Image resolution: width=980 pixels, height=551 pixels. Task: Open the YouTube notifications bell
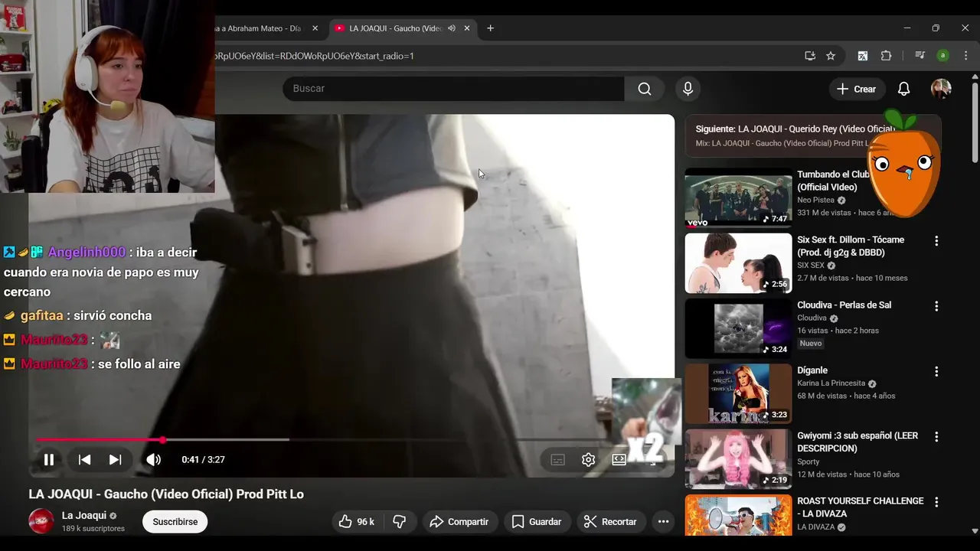pos(903,89)
